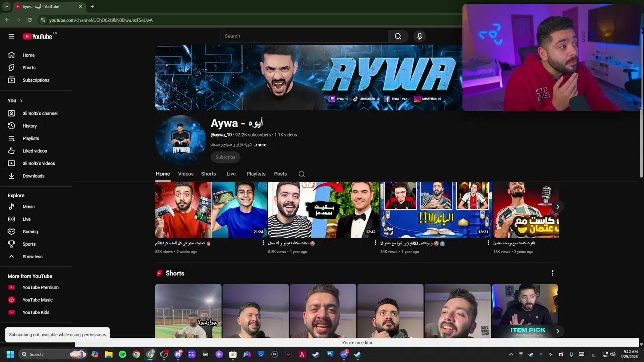Expand channel description with ...more
Screen dimensions: 644x362
[260, 145]
